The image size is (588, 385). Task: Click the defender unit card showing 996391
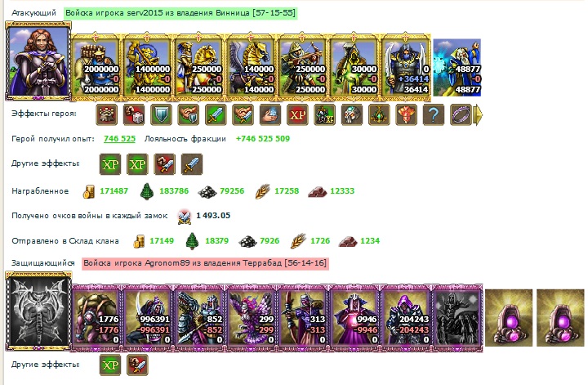(147, 318)
